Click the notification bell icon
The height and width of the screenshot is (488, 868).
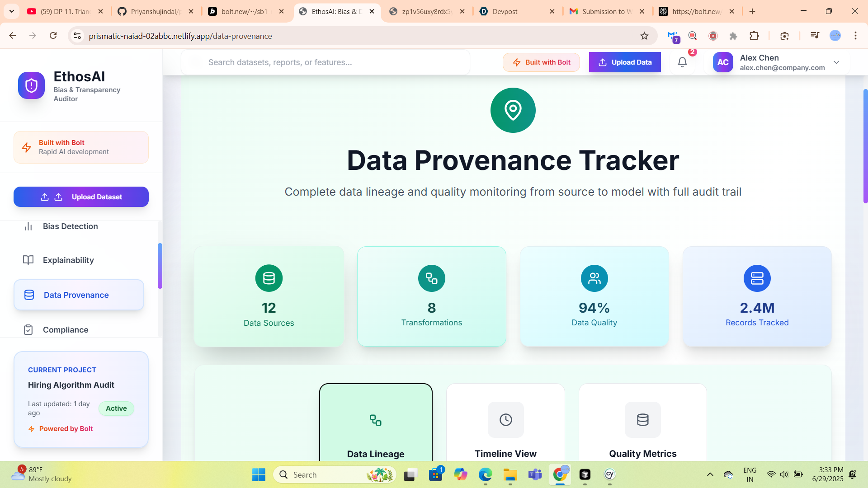coord(682,62)
